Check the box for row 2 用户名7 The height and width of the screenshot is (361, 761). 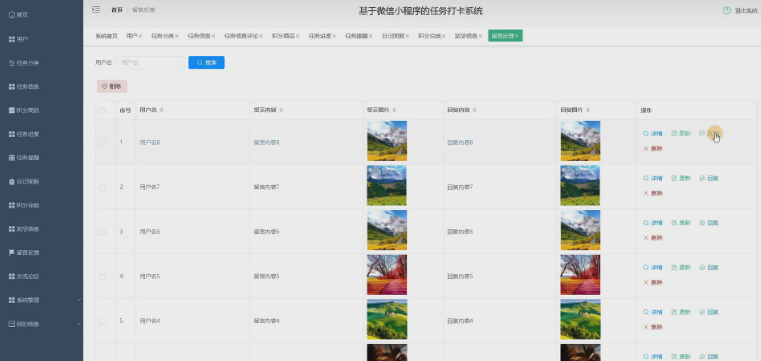(102, 187)
